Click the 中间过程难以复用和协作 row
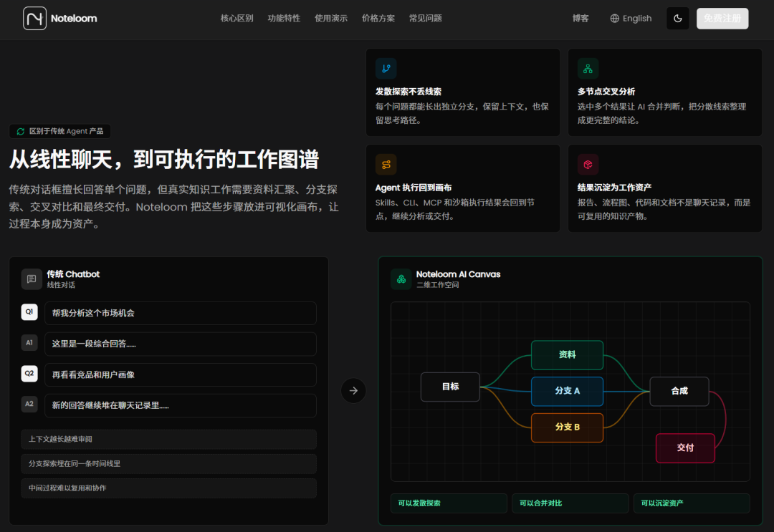The image size is (774, 532). click(x=169, y=488)
